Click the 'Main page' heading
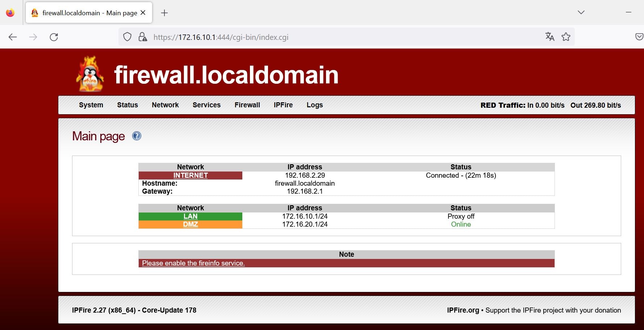Image resolution: width=644 pixels, height=330 pixels. (99, 136)
